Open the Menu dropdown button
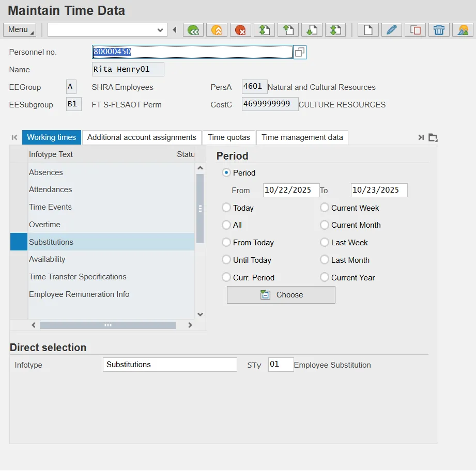Image resolution: width=476 pixels, height=473 pixels. (x=20, y=30)
